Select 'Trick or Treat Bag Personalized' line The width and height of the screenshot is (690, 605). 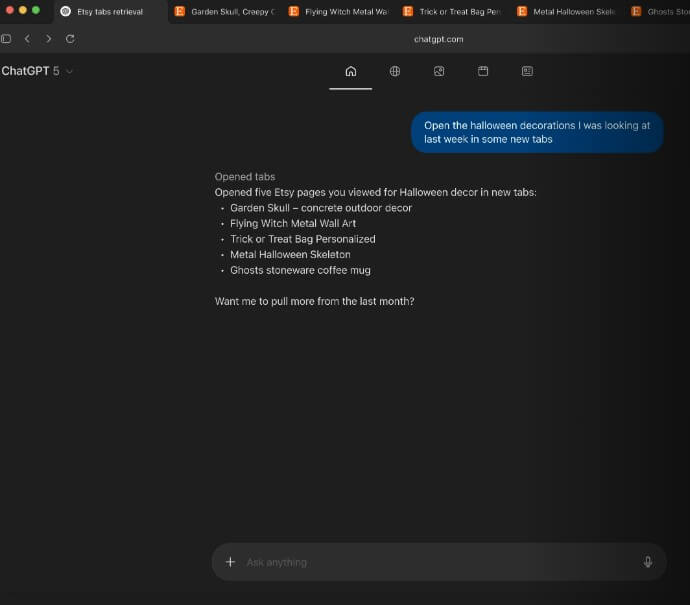pos(303,239)
